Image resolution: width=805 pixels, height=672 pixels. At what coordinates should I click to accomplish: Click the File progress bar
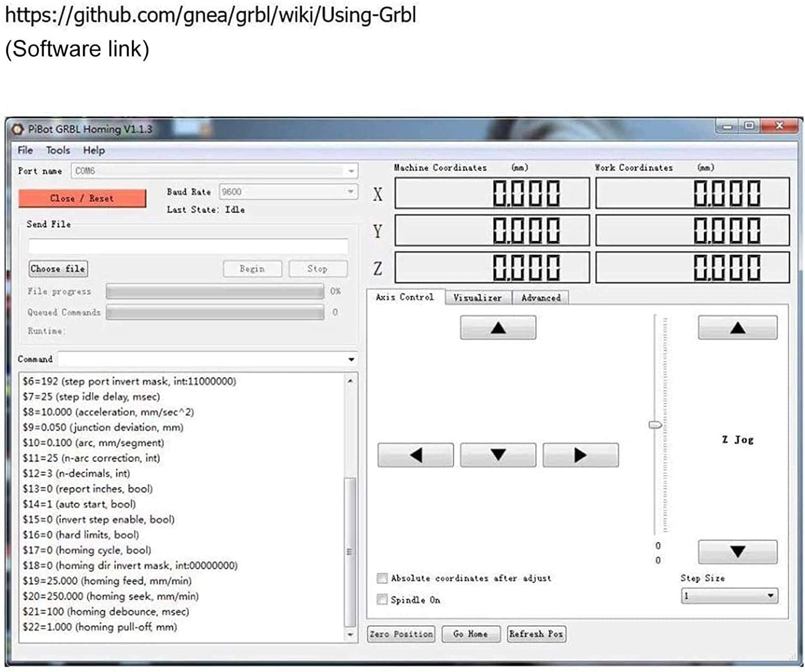215,291
